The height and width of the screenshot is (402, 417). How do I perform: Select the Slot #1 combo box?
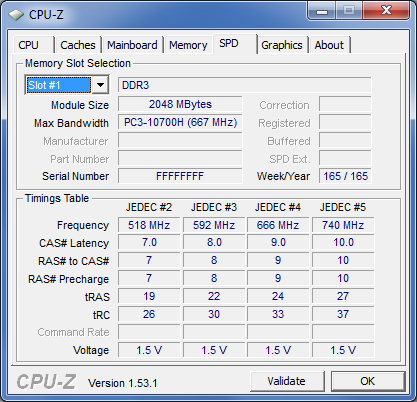click(67, 85)
